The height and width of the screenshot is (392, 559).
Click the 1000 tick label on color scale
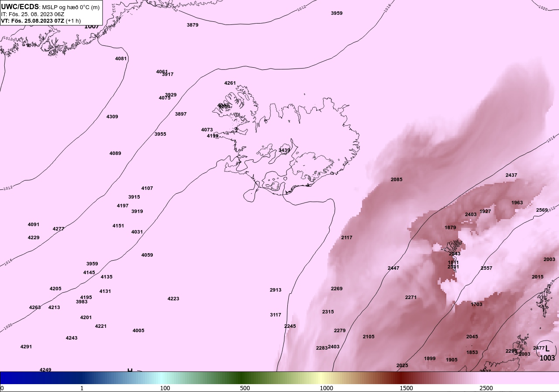click(x=327, y=388)
